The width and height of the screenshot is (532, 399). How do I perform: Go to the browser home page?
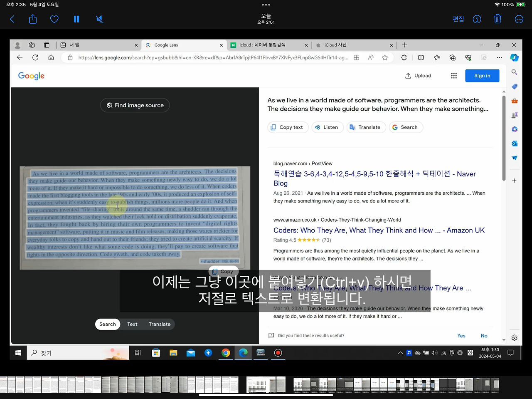point(51,57)
